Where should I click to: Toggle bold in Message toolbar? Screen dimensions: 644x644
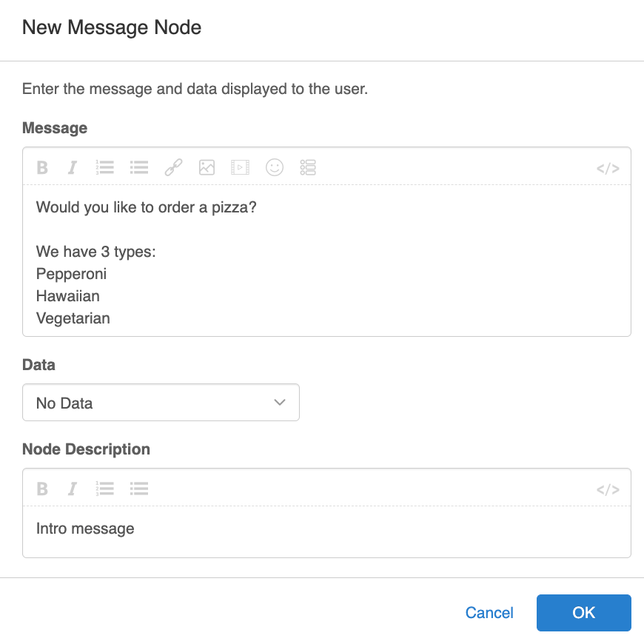pos(42,167)
